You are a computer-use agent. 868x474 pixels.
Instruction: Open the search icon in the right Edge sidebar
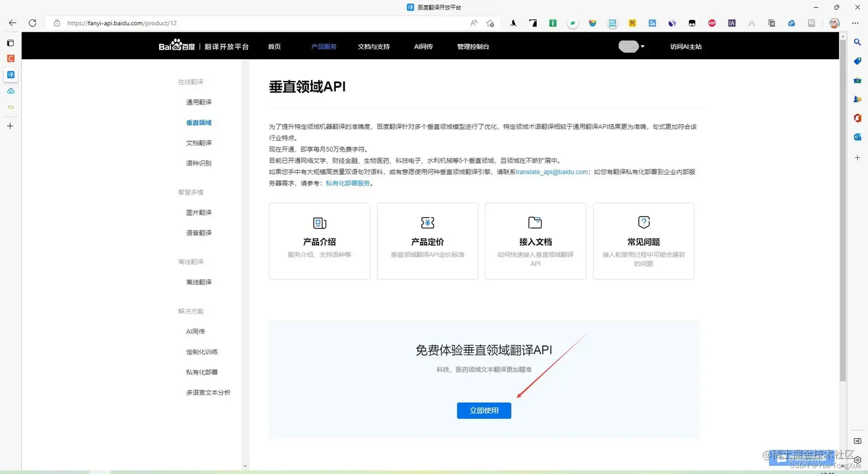click(x=857, y=42)
